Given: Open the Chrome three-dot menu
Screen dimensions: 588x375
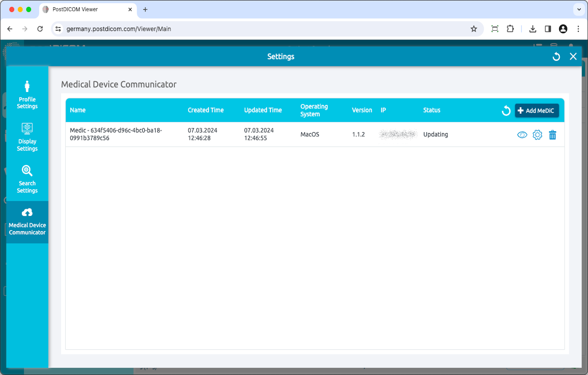Looking at the screenshot, I should tap(578, 29).
